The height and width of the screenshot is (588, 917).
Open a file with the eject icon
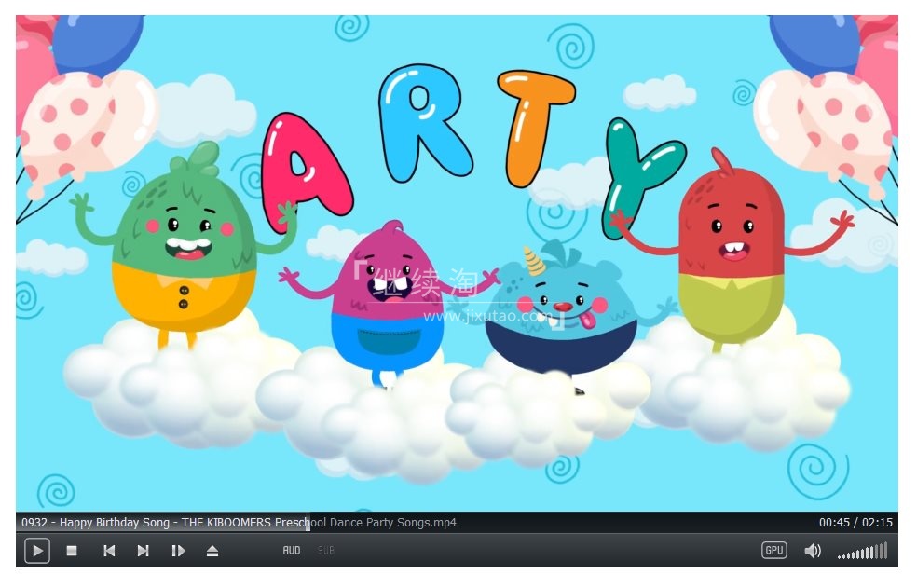click(212, 551)
